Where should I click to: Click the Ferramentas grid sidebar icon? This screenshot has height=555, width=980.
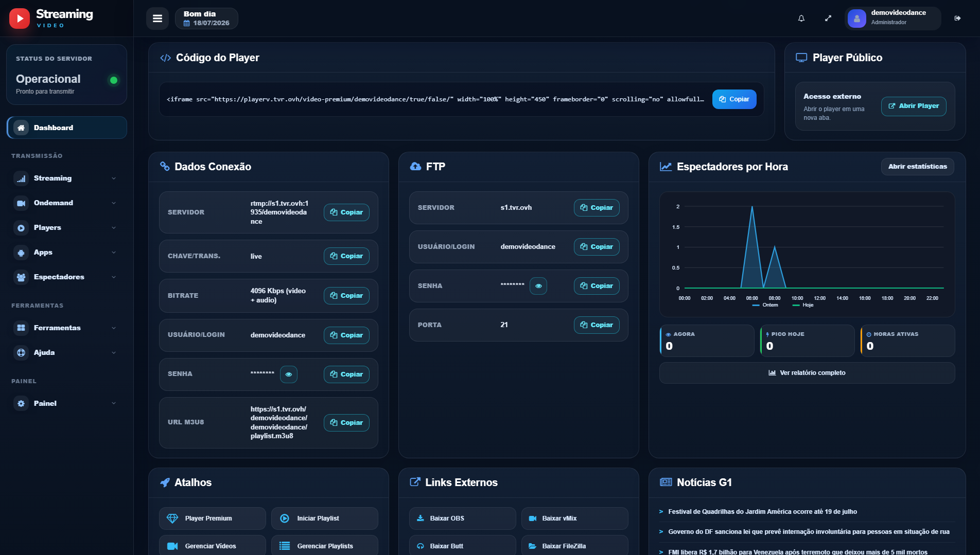click(21, 328)
